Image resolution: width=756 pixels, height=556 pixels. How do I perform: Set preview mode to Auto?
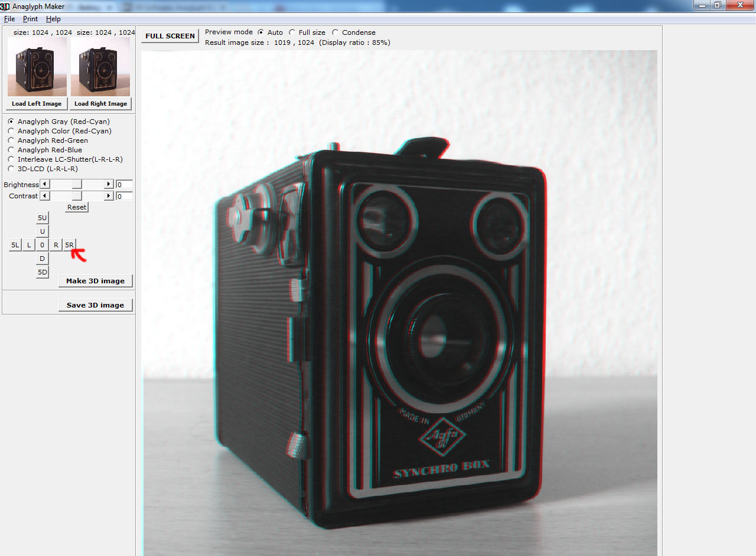coord(271,32)
